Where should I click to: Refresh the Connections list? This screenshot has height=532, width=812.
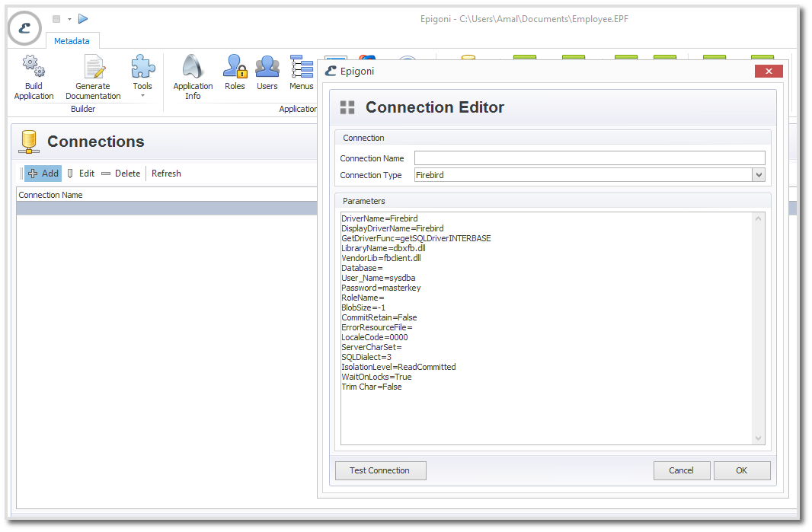pos(166,174)
